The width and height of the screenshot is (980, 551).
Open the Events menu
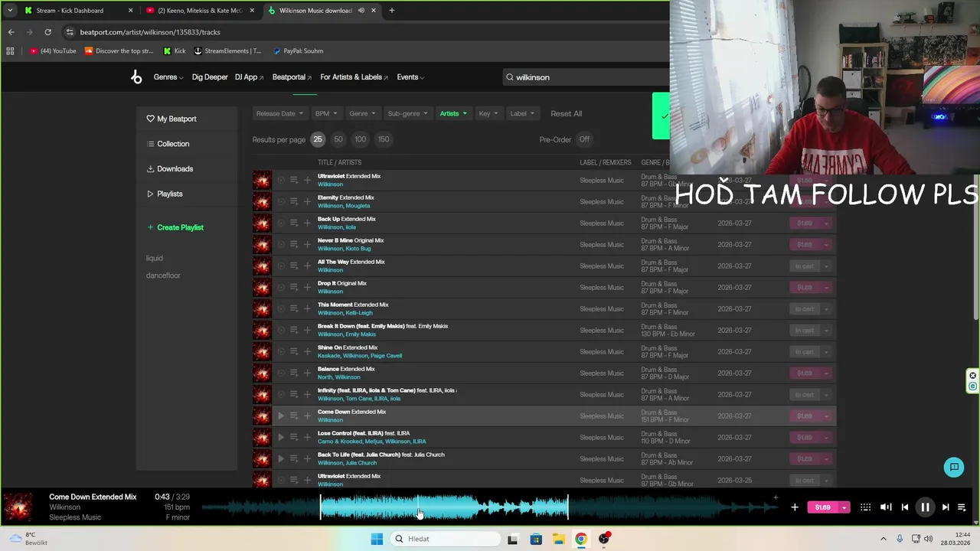click(410, 77)
